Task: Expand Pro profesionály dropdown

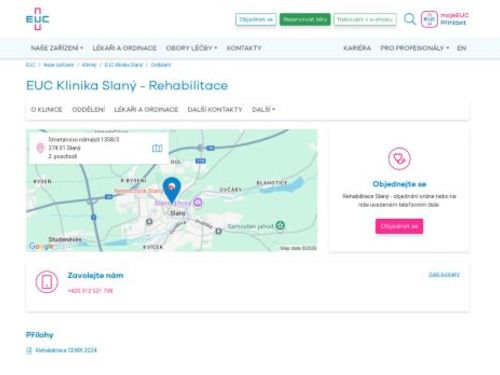Action: pos(415,48)
